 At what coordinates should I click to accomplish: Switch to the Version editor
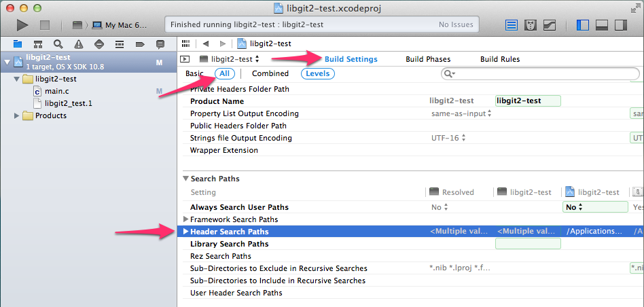550,25
